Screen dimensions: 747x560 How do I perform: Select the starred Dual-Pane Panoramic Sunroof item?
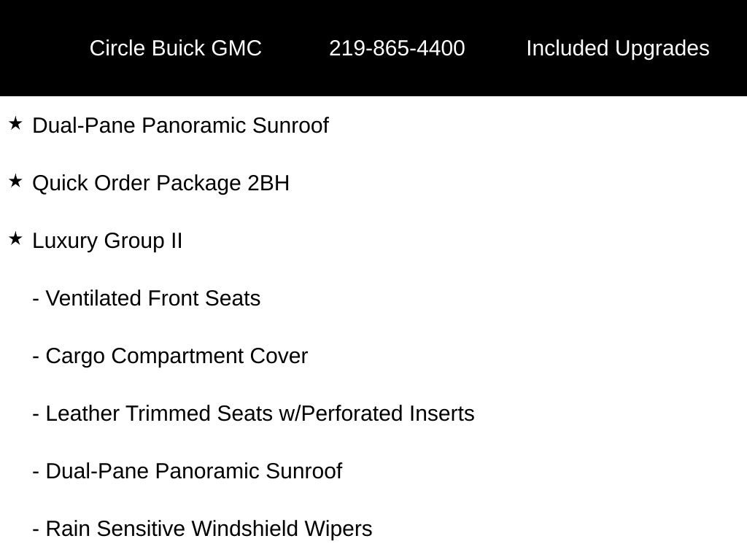(x=181, y=125)
